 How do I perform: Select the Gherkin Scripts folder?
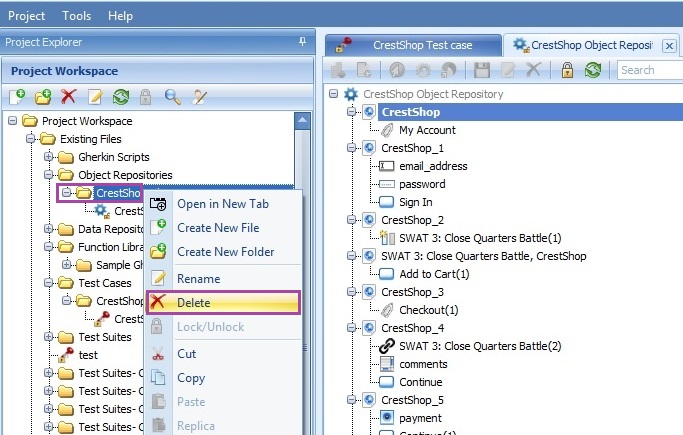point(114,157)
